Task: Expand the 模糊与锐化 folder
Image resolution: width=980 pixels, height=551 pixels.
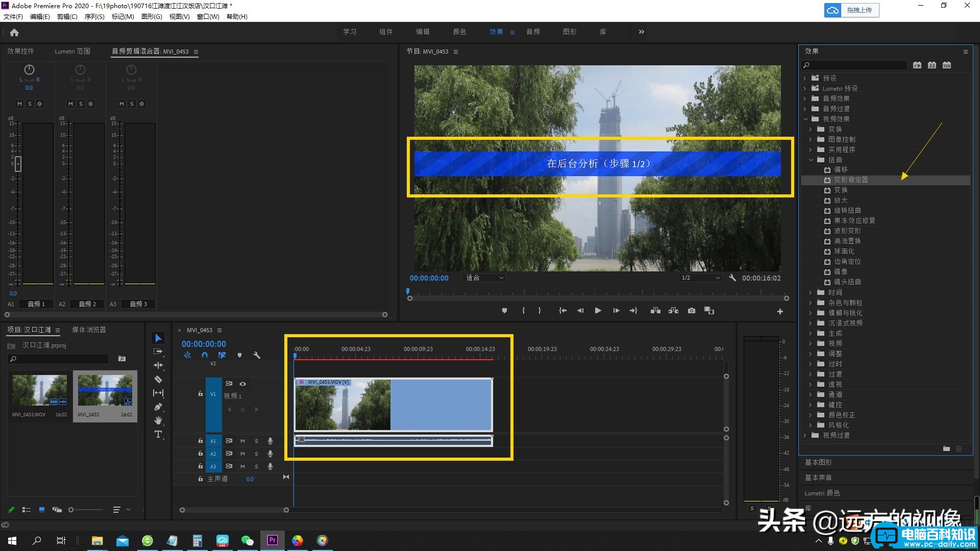Action: click(x=811, y=313)
